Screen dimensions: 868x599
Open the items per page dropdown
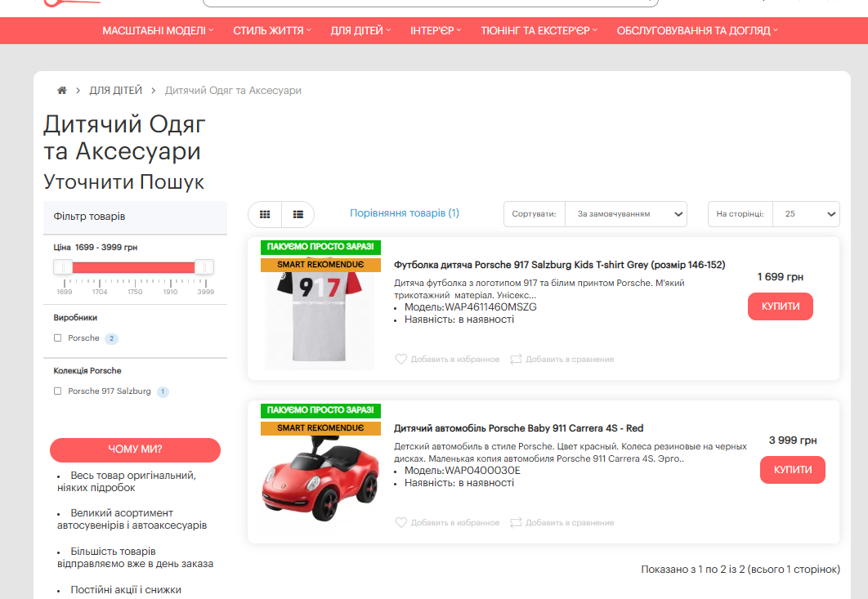(x=805, y=214)
